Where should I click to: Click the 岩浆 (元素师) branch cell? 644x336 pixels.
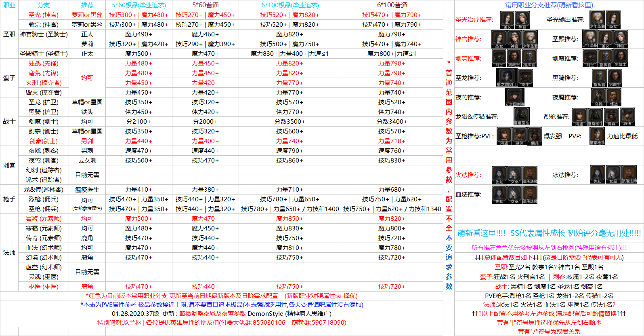pyautogui.click(x=44, y=219)
